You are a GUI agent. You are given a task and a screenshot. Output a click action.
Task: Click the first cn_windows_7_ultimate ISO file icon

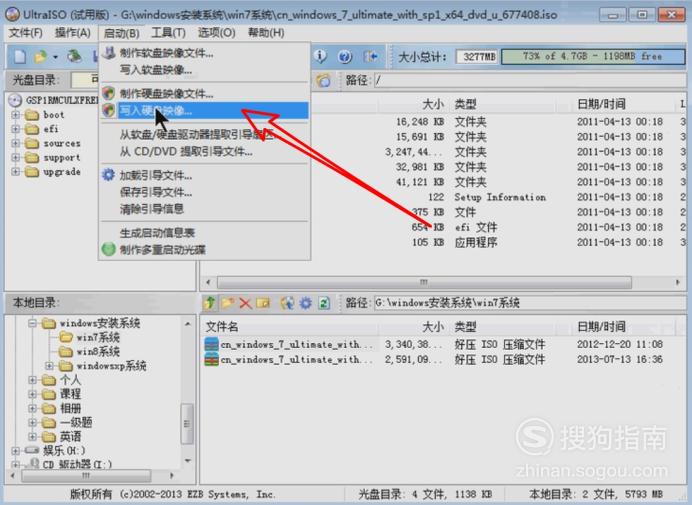211,344
